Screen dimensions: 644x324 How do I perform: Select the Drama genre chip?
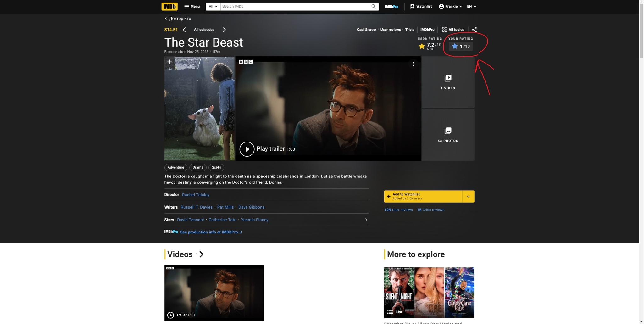pyautogui.click(x=198, y=167)
